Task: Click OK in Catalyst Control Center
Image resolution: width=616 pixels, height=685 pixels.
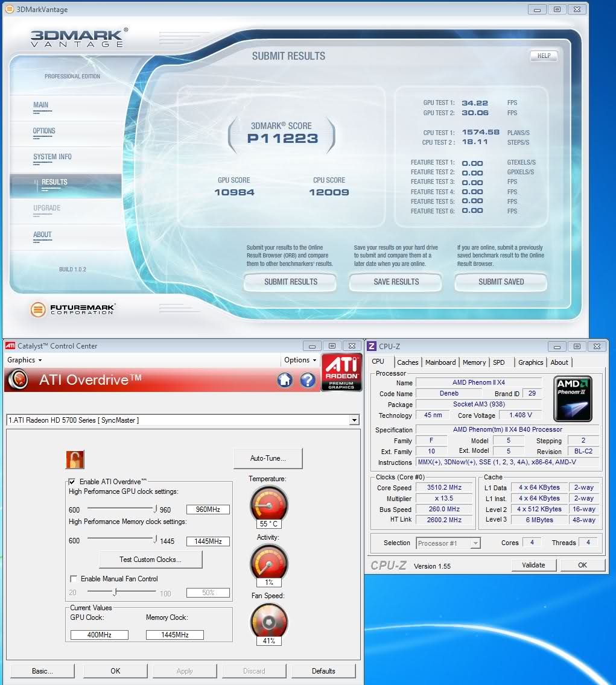Action: click(115, 671)
